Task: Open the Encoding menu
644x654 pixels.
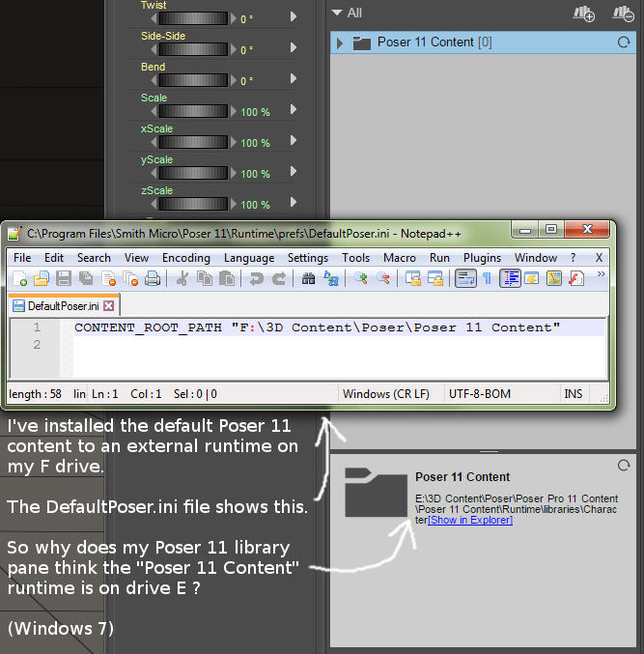Action: [x=186, y=258]
